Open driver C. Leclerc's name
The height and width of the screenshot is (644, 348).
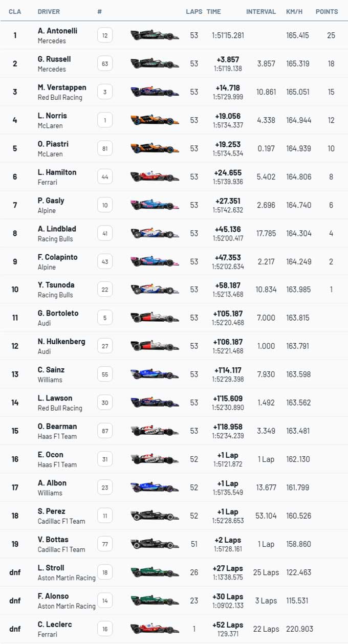[55, 624]
